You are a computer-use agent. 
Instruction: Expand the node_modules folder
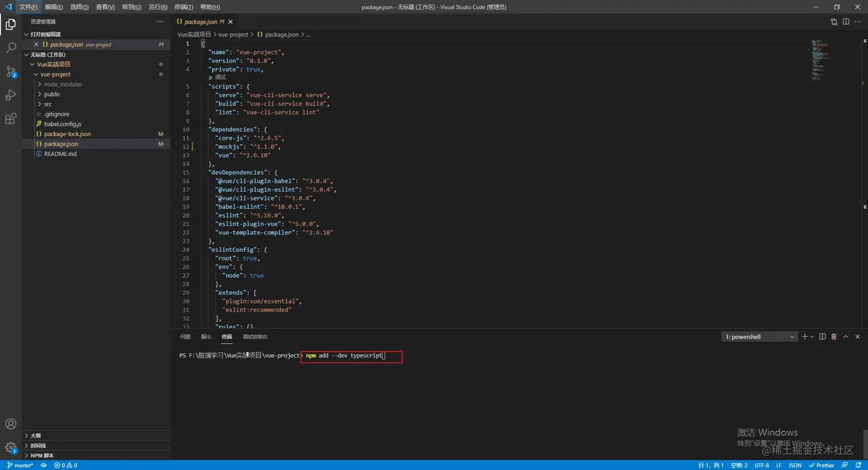(x=63, y=84)
